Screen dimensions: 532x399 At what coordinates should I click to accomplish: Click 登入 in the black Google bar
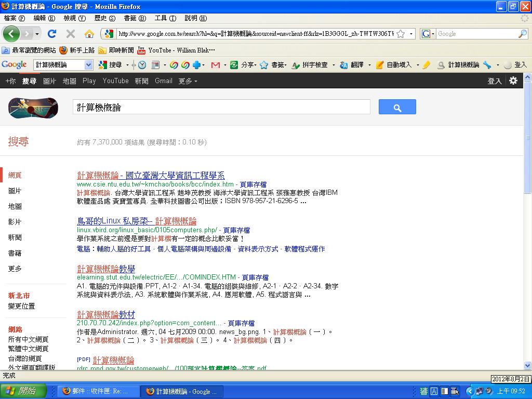click(495, 81)
